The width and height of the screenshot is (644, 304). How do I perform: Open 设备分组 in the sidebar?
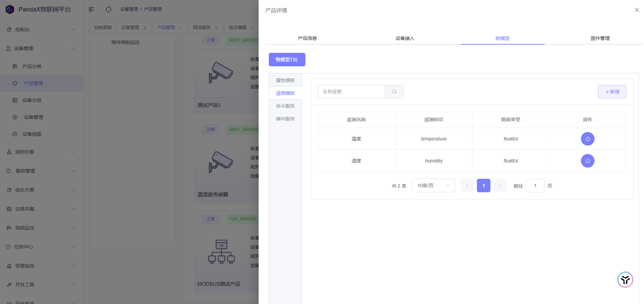pos(32,100)
